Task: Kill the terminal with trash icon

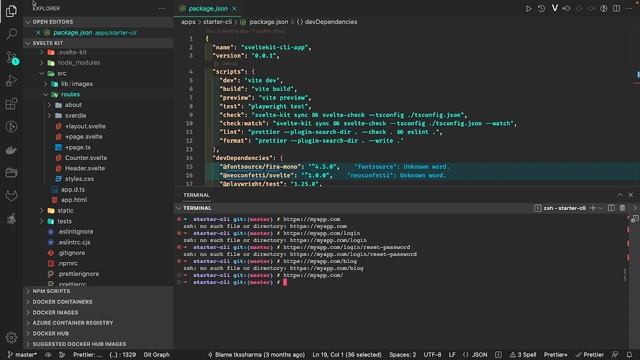Action: click(622, 208)
